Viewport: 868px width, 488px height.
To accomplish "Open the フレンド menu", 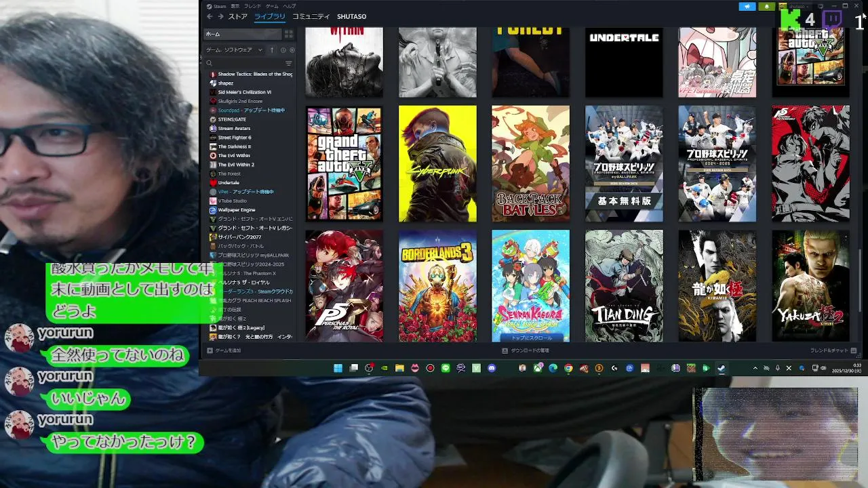I will pos(252,6).
